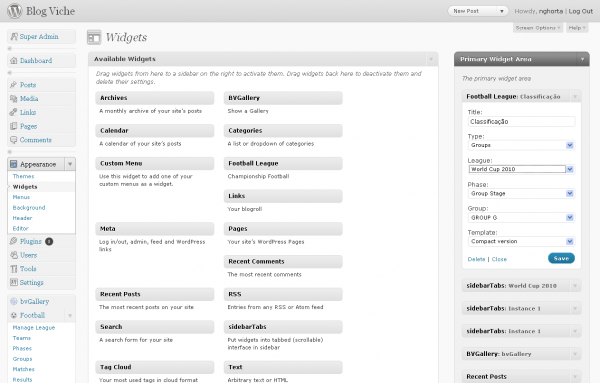The width and height of the screenshot is (600, 383).
Task: Click Save button in Football League widget
Action: pos(561,258)
